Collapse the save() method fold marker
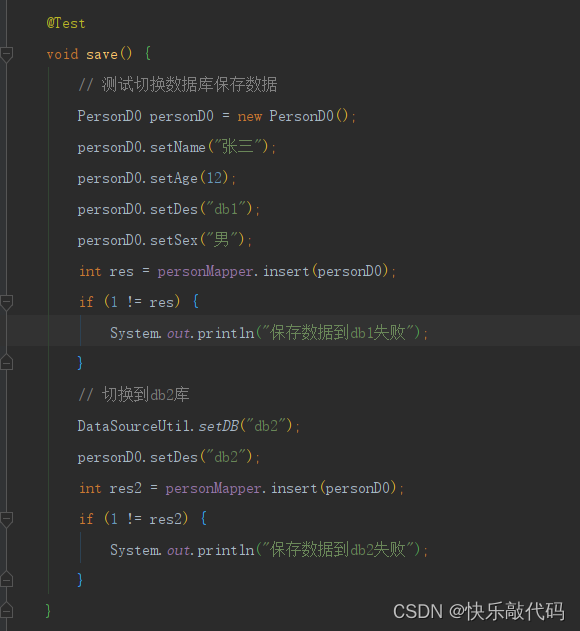 pyautogui.click(x=6, y=55)
